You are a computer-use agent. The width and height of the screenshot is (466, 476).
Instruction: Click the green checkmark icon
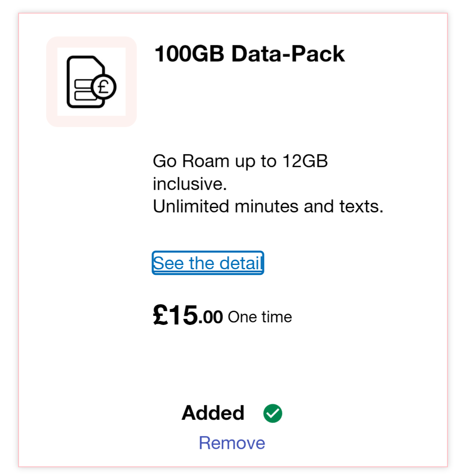point(273,413)
